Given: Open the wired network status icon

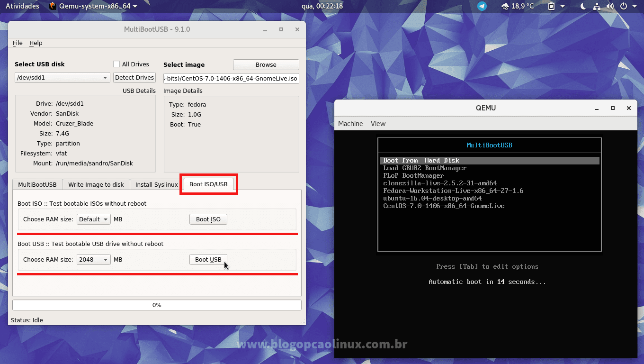Looking at the screenshot, I should [597, 6].
